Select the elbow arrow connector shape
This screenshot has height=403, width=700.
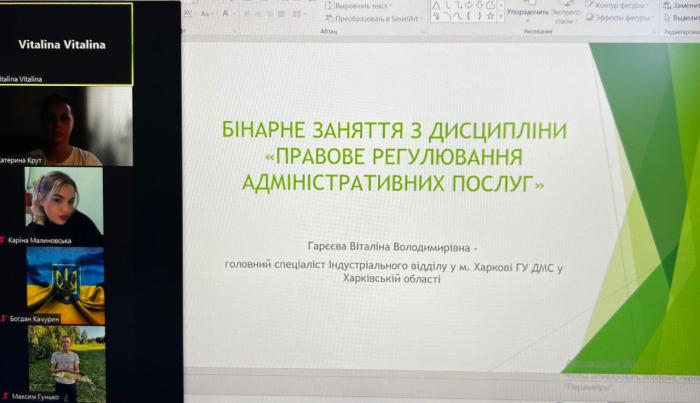click(x=458, y=5)
